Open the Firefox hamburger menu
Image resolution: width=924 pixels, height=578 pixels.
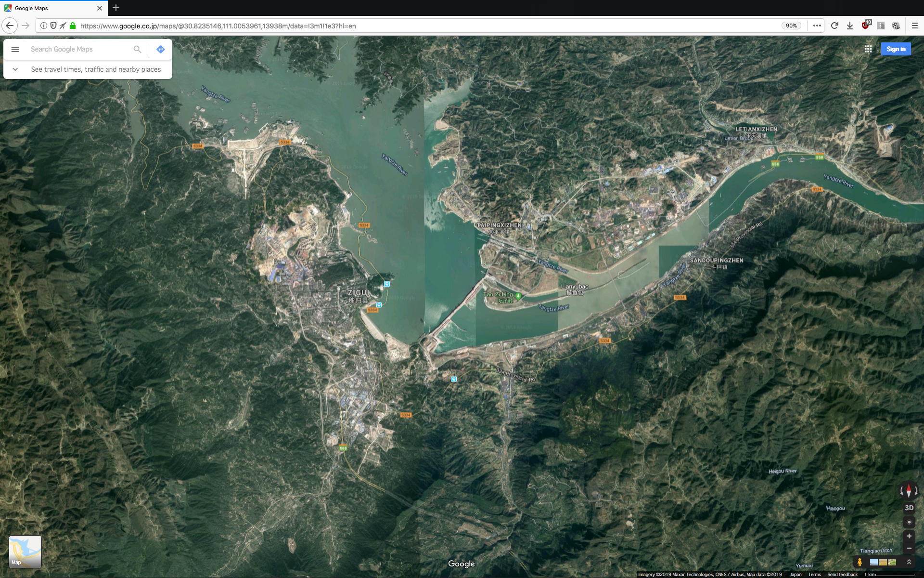[914, 26]
